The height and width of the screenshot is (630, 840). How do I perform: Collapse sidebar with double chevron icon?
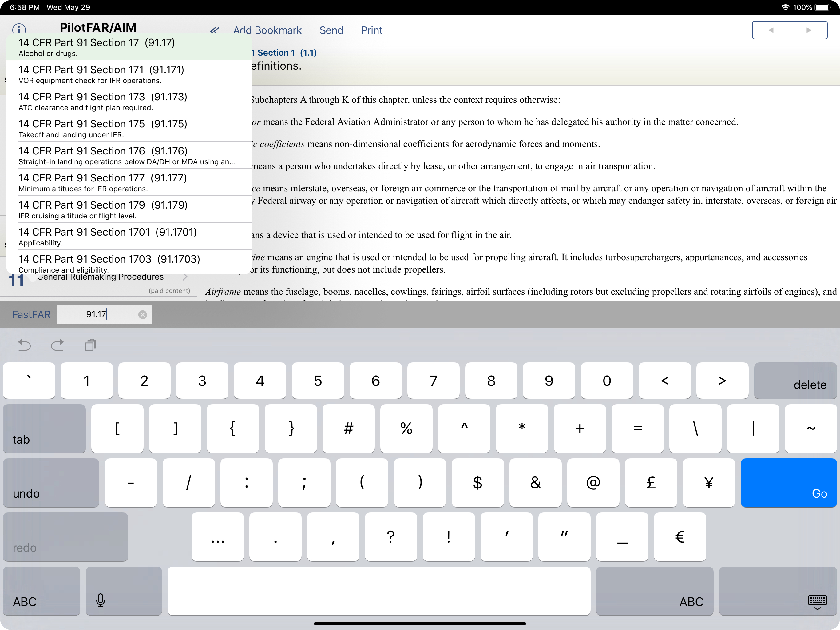tap(215, 30)
